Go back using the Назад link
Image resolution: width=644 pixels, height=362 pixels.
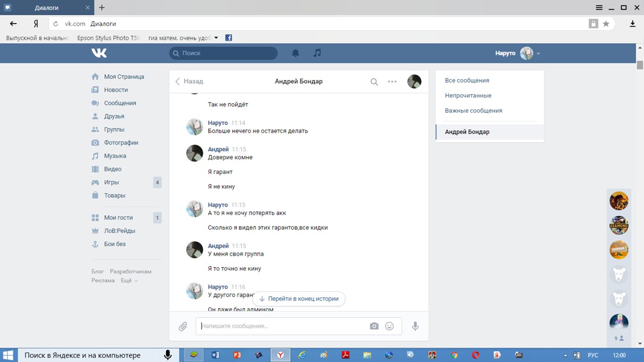(x=189, y=81)
